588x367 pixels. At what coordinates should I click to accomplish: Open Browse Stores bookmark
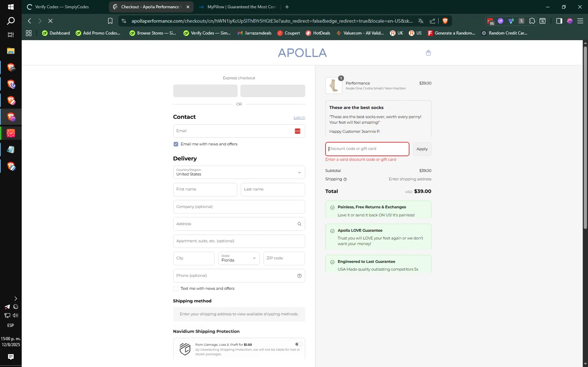tap(153, 33)
